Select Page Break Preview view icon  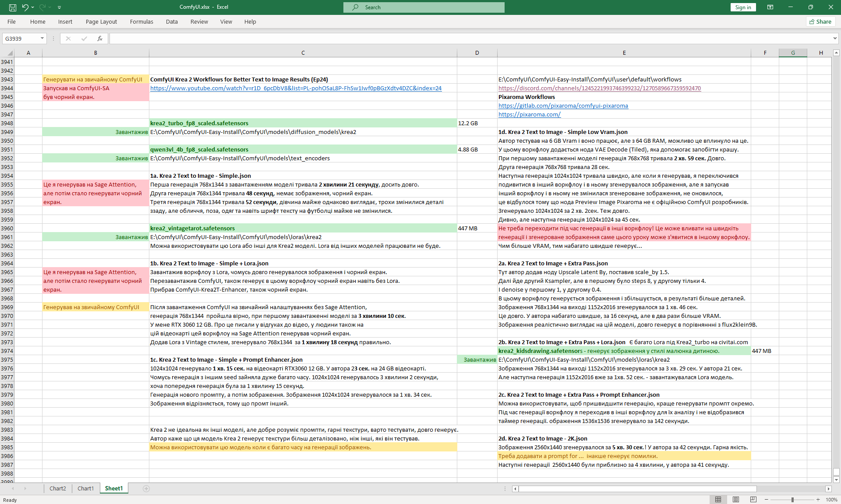click(x=753, y=500)
